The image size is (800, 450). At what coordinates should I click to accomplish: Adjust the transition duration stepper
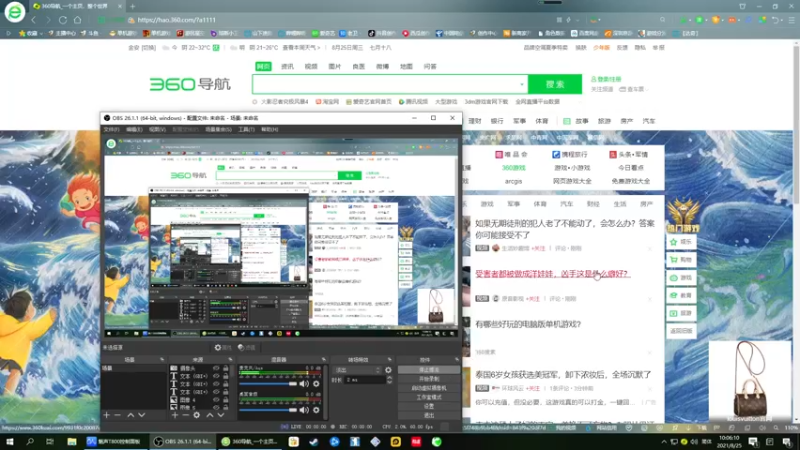(x=390, y=380)
